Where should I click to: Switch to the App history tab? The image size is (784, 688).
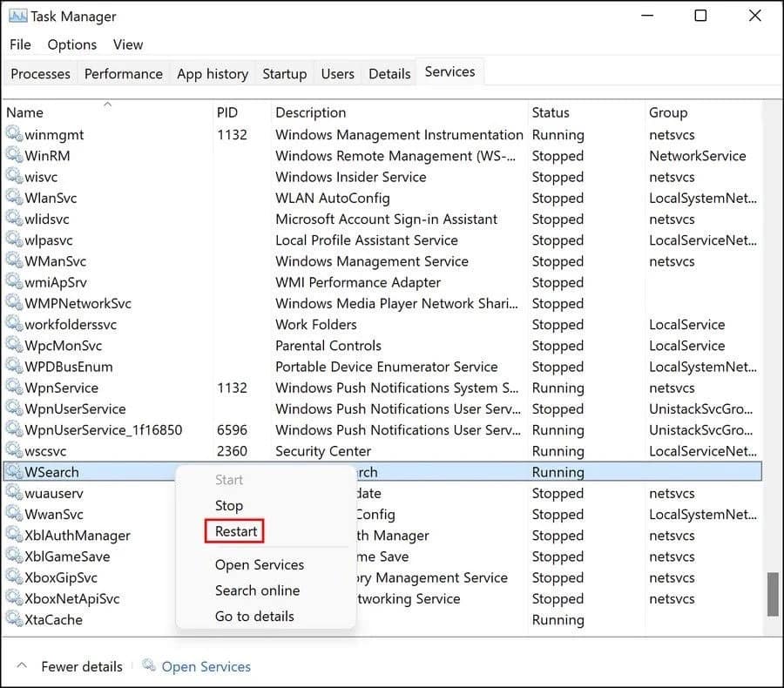(212, 74)
